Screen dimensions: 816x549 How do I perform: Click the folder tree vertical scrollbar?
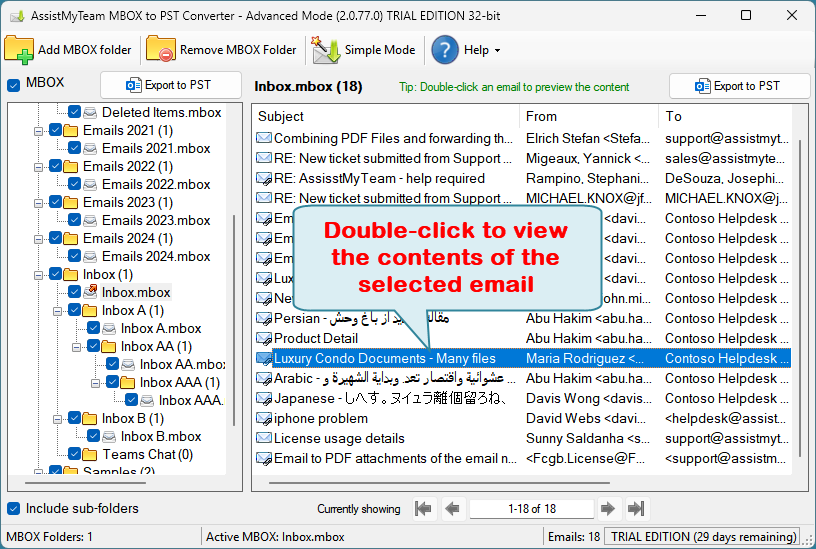click(x=234, y=320)
